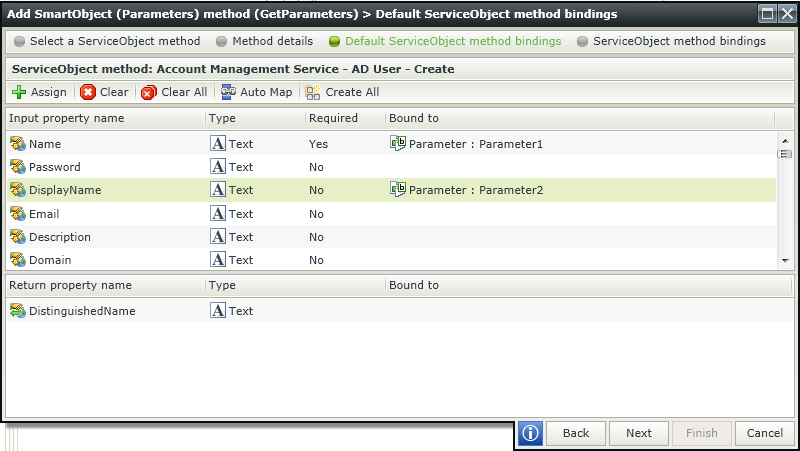800x451 pixels.
Task: Click the Assign toolbar label
Action: coord(48,92)
